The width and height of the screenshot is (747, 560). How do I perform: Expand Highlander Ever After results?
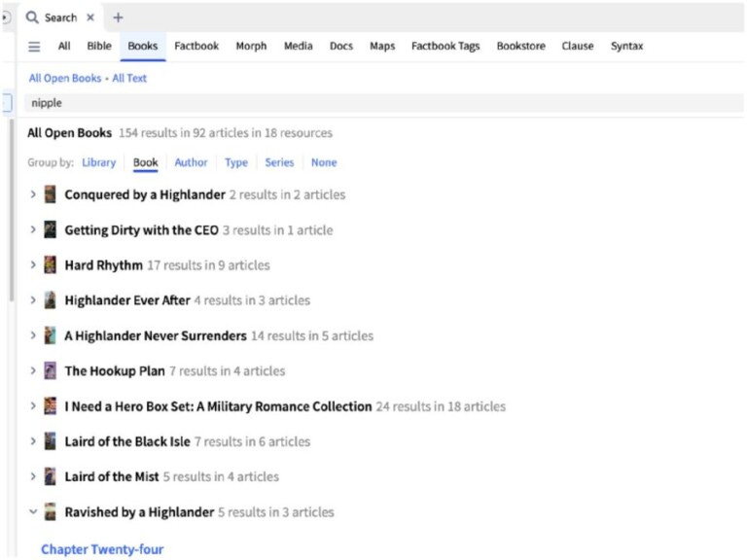point(33,300)
